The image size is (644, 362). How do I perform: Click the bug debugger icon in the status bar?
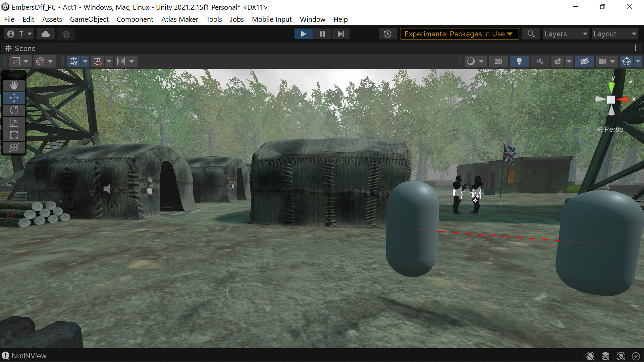pos(591,356)
